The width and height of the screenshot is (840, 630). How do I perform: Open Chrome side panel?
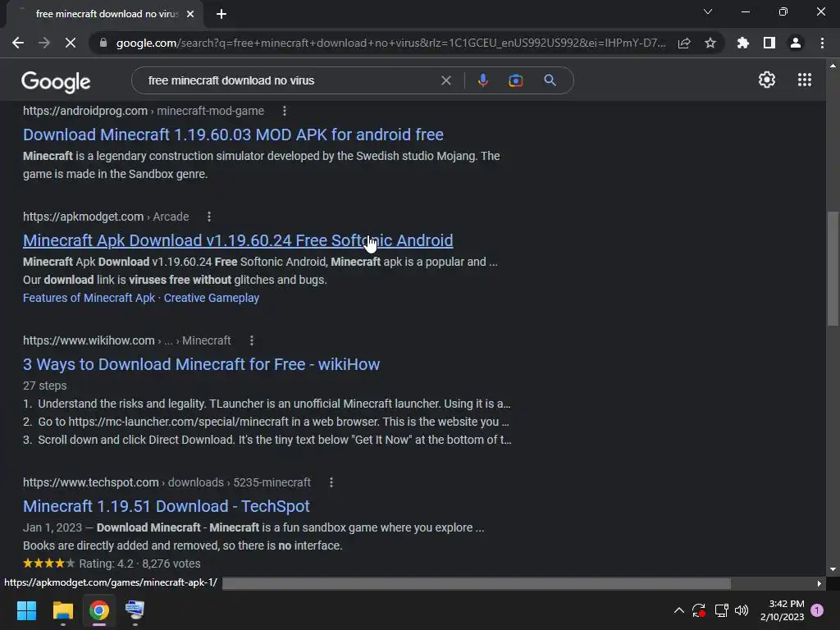[769, 43]
